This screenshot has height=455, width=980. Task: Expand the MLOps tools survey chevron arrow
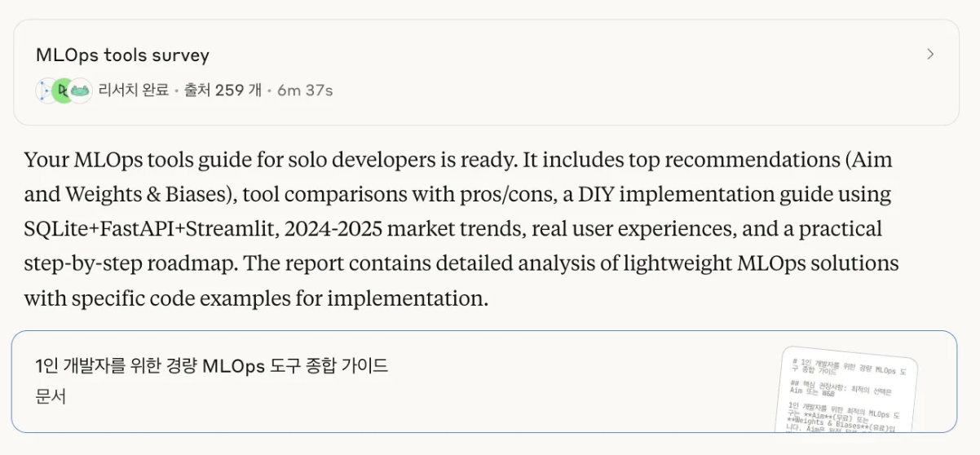click(930, 55)
